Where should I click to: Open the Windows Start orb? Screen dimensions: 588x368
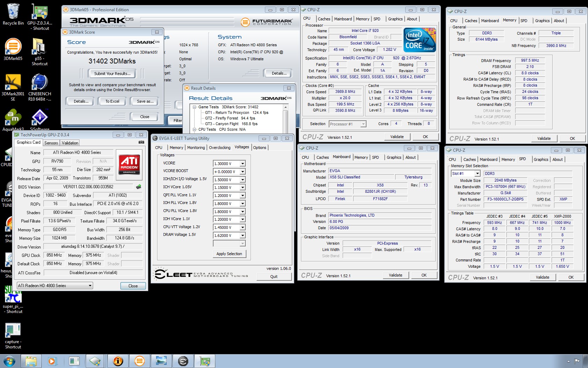9,361
